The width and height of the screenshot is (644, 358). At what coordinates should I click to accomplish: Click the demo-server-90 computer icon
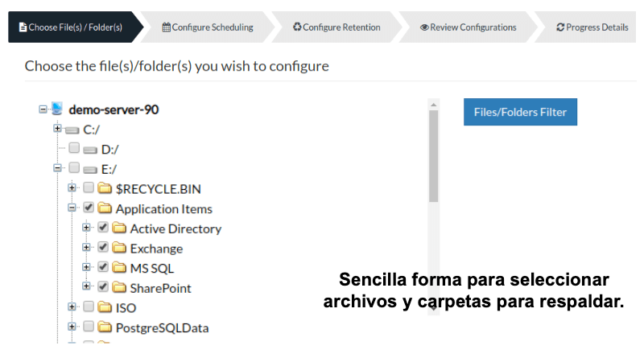point(57,109)
